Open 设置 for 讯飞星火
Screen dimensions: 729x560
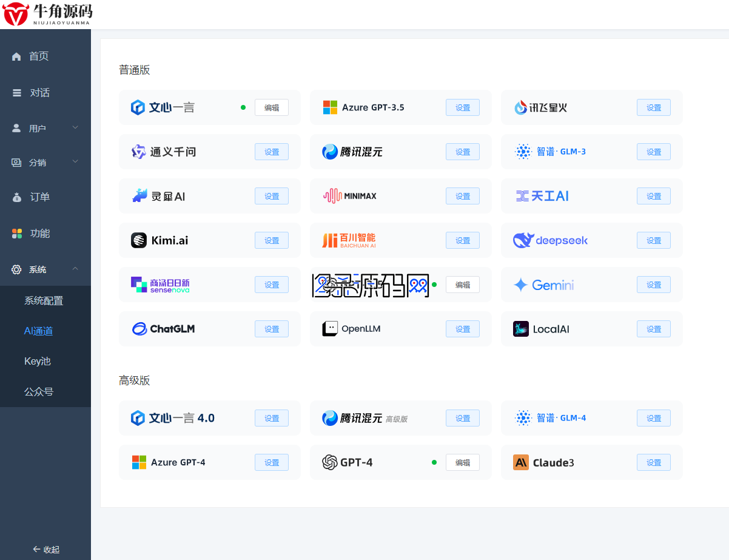654,107
